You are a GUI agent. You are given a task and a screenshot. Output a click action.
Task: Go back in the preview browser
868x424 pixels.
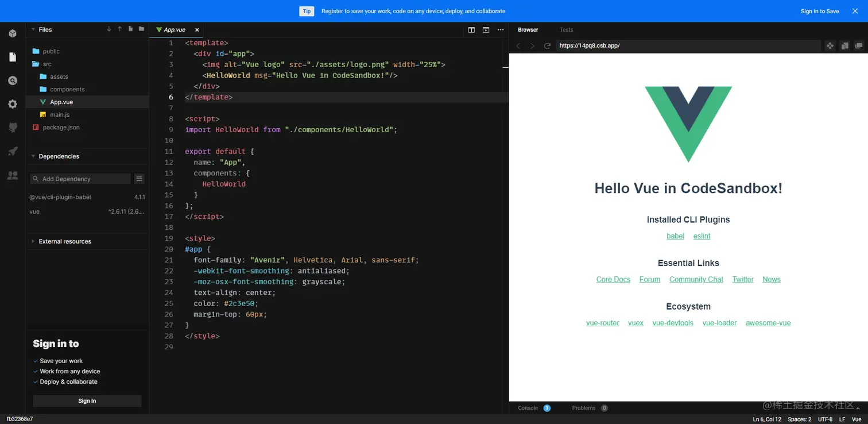click(518, 45)
